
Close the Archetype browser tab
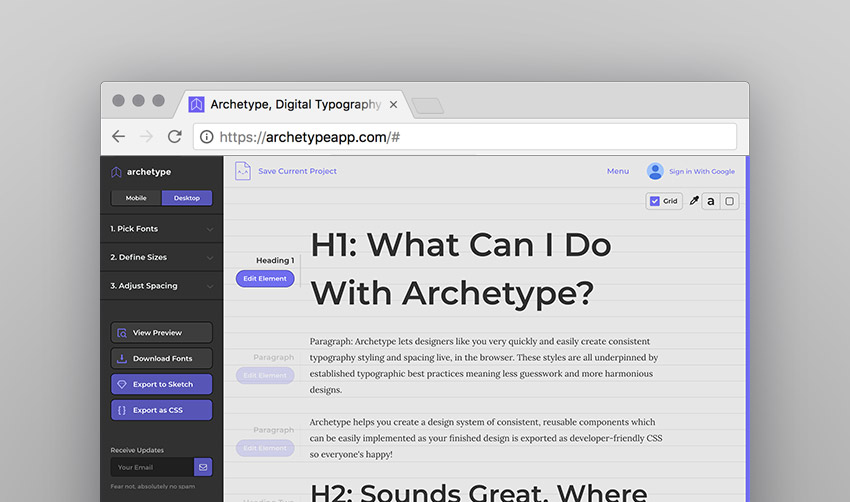pyautogui.click(x=394, y=105)
